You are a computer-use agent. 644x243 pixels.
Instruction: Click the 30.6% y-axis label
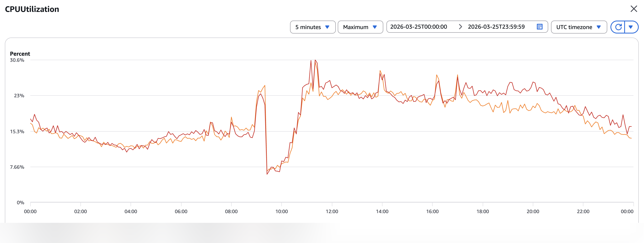pyautogui.click(x=17, y=60)
